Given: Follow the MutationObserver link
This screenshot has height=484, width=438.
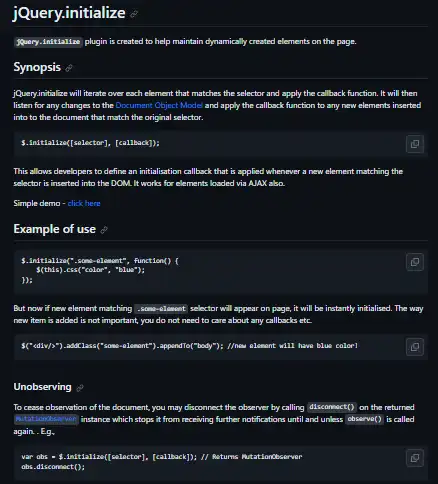Looking at the screenshot, I should 46,419.
